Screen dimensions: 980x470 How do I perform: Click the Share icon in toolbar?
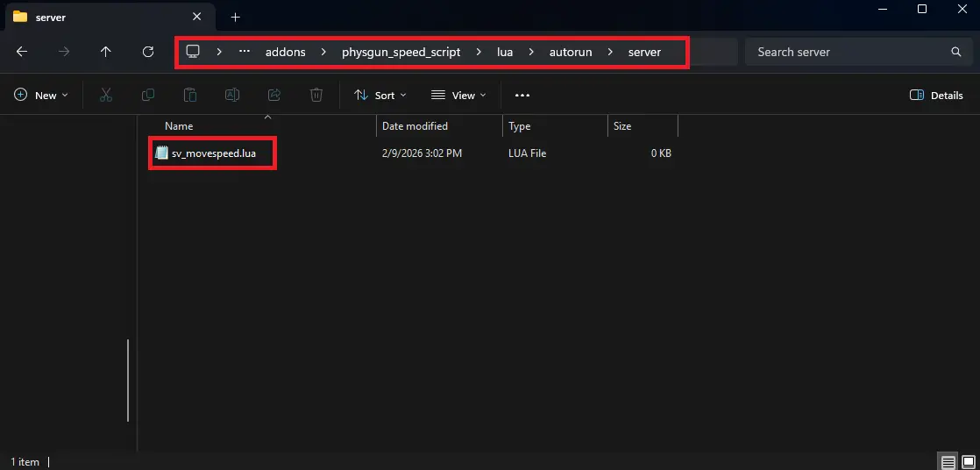pos(274,95)
